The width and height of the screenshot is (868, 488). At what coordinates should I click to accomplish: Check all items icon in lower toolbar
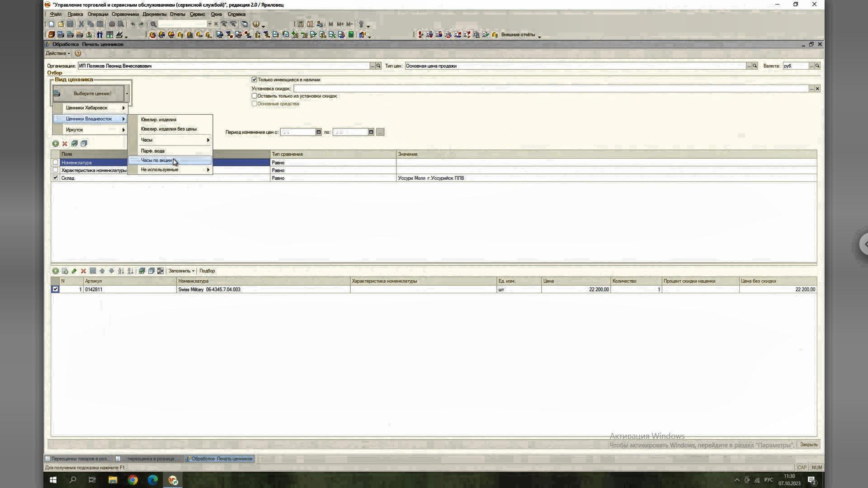142,271
